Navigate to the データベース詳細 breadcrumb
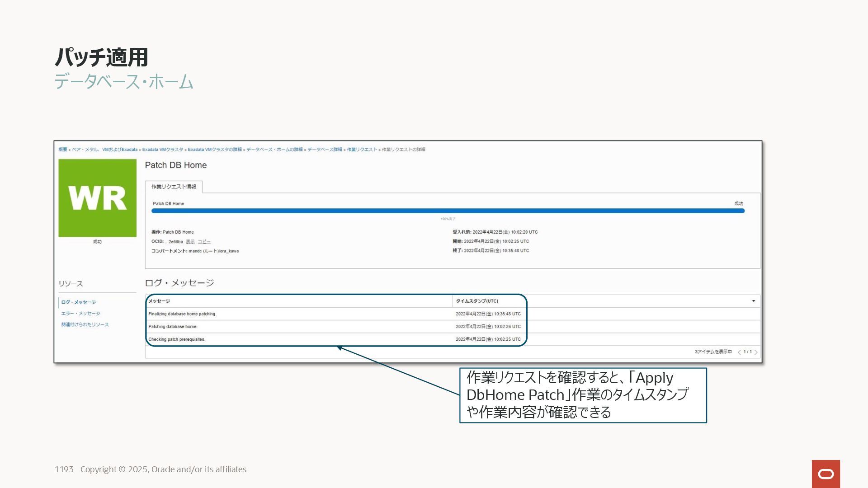 tap(325, 150)
